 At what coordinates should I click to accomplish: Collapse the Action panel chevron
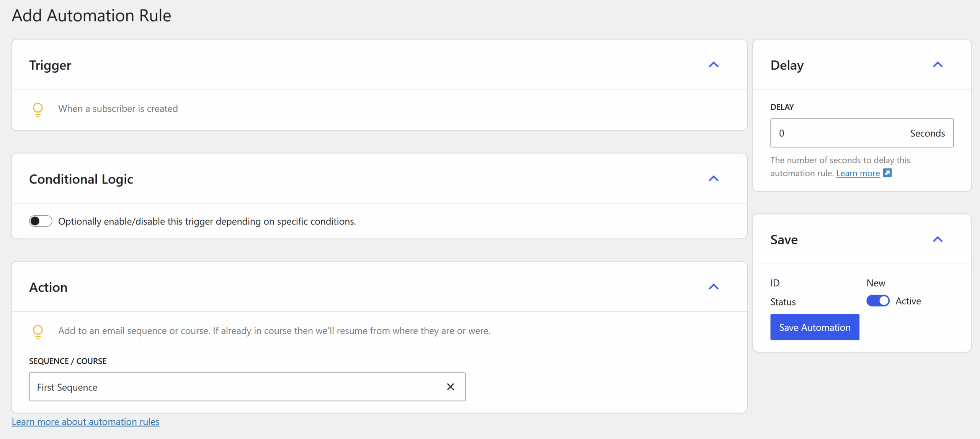[714, 287]
